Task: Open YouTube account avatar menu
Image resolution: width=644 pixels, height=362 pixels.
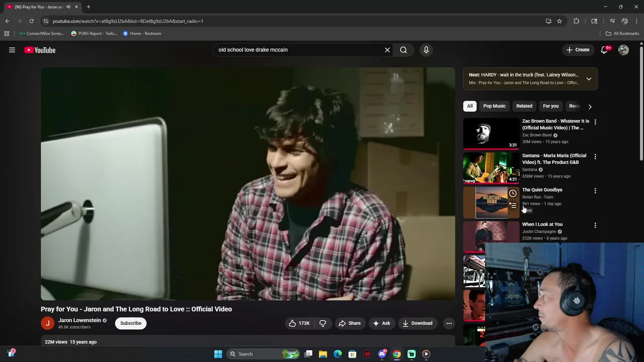Action: pos(623,50)
